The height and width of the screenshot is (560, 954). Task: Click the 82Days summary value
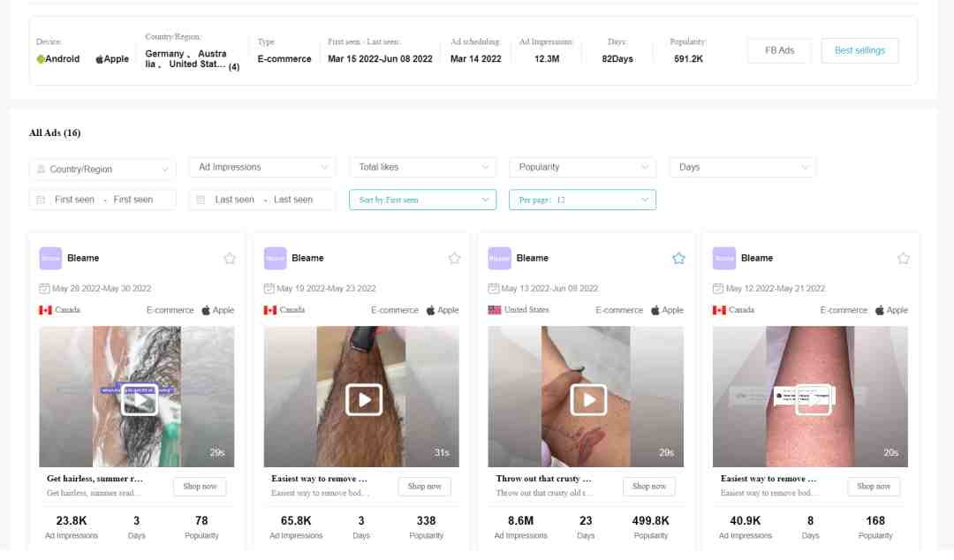point(617,59)
